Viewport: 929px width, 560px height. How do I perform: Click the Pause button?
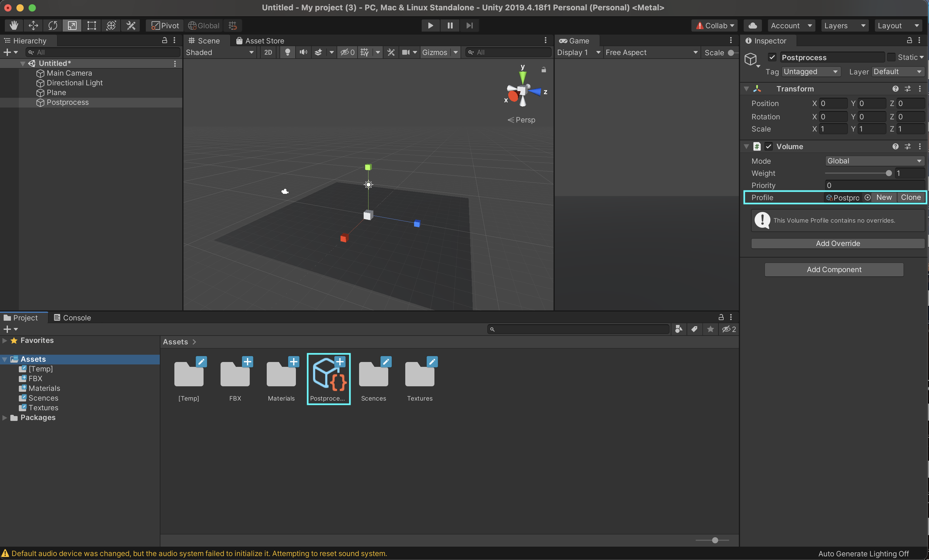[450, 26]
